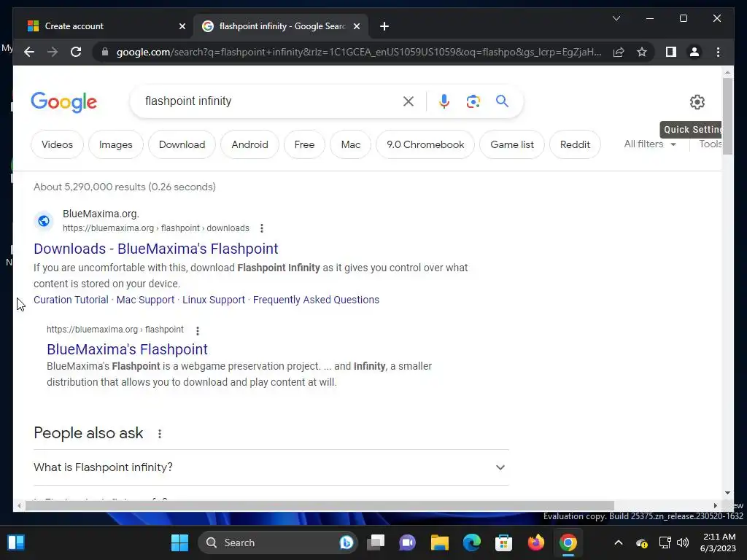The width and height of the screenshot is (747, 560).
Task: Select the Download filter chip
Action: [x=182, y=144]
